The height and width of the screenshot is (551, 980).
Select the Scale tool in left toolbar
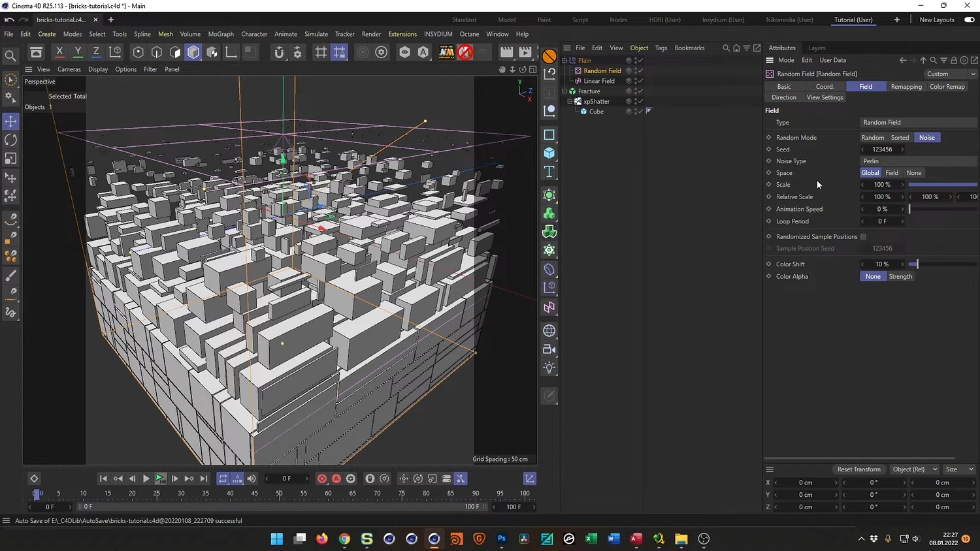pyautogui.click(x=11, y=159)
